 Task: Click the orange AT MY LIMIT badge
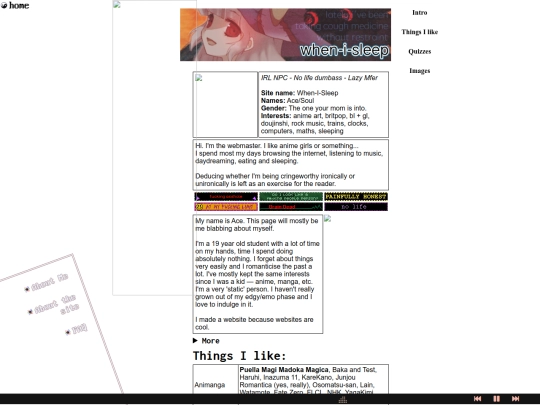click(x=226, y=207)
